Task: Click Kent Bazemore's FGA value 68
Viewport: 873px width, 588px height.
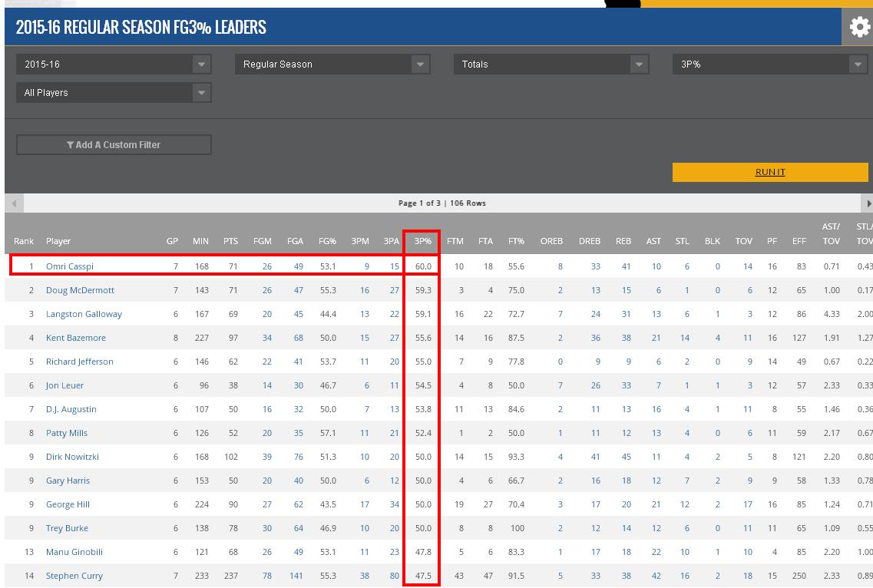Action: click(x=297, y=338)
